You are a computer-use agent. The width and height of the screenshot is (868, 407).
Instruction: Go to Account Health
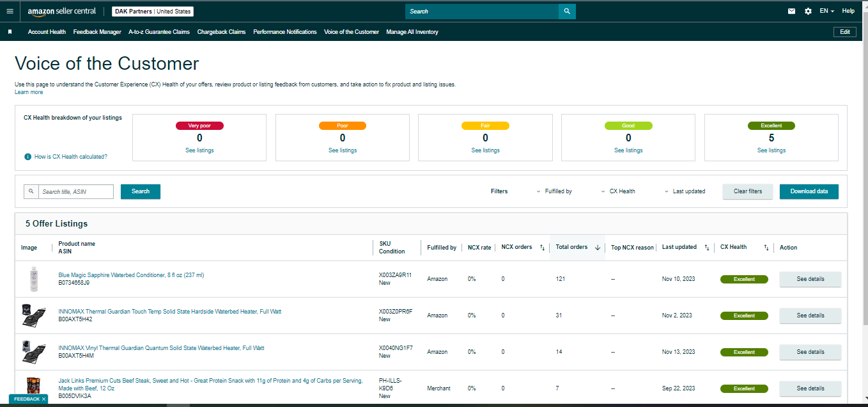[47, 32]
